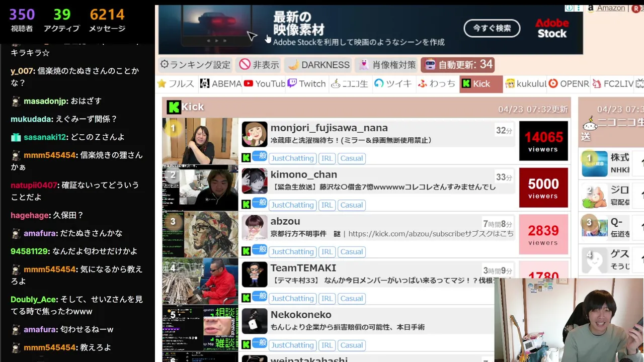The image size is (644, 362).
Task: Click monjori_fujisawa_nana avatar icon
Action: [x=255, y=134]
